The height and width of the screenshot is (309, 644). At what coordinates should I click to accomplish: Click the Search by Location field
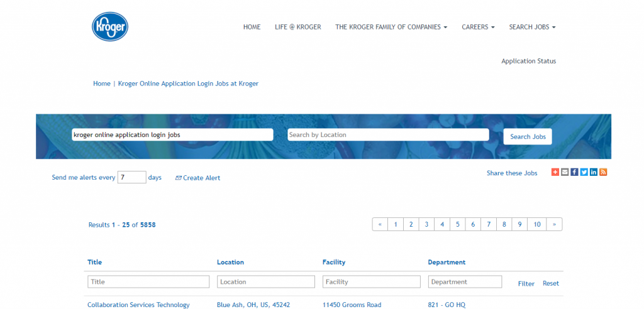tap(388, 134)
